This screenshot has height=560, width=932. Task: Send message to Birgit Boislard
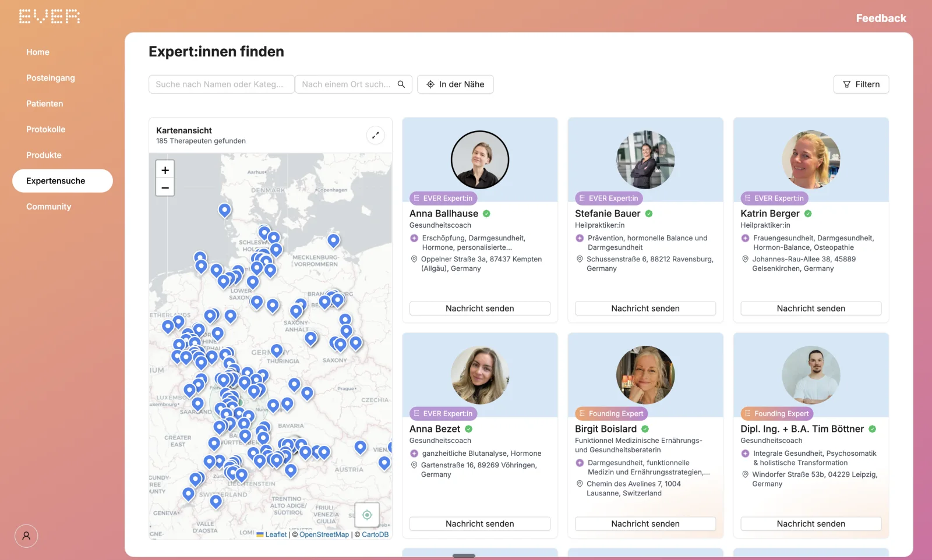pyautogui.click(x=645, y=524)
